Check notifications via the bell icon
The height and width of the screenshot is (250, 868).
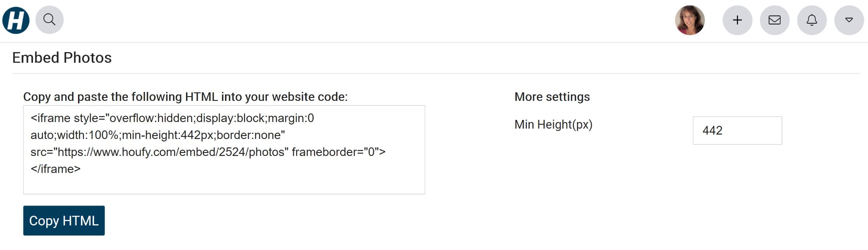point(812,19)
